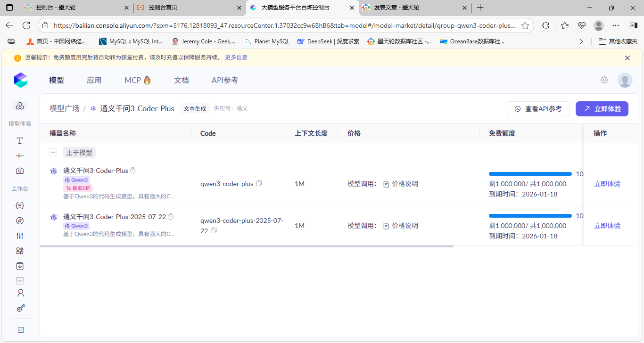This screenshot has width=644, height=343.
Task: Click 立即体验 link in the 2025-07-22 row
Action: click(x=607, y=226)
